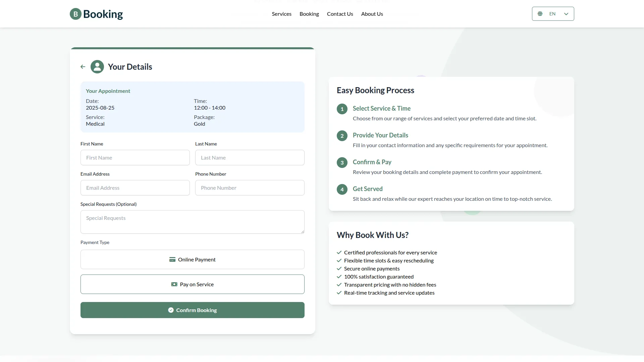The height and width of the screenshot is (362, 644).
Task: Click the step 2 number badge
Action: tap(342, 136)
